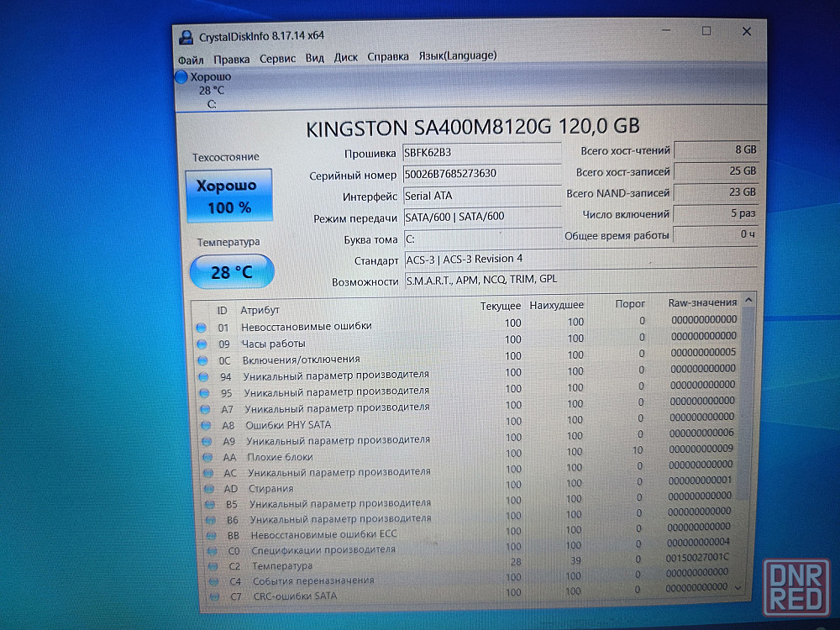The height and width of the screenshot is (630, 840).
Task: Open the Справка menu
Action: tap(388, 56)
